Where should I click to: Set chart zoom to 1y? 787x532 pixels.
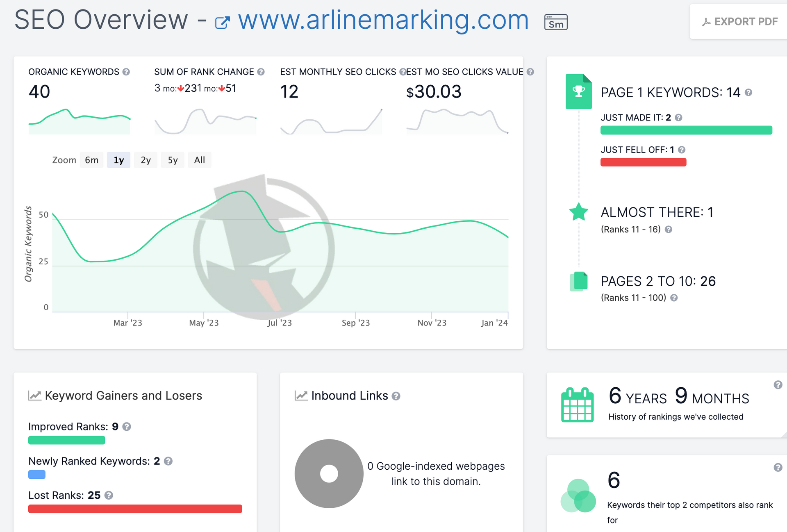[x=119, y=160]
